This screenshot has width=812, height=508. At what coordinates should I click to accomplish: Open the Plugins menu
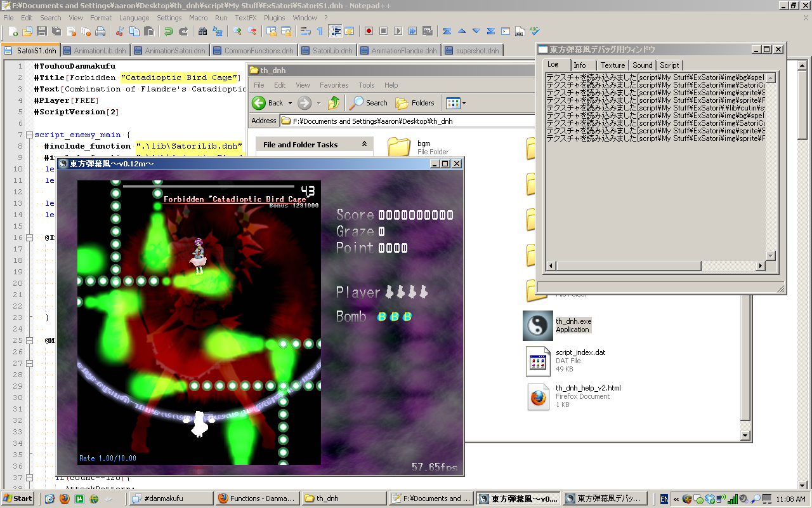tap(275, 18)
